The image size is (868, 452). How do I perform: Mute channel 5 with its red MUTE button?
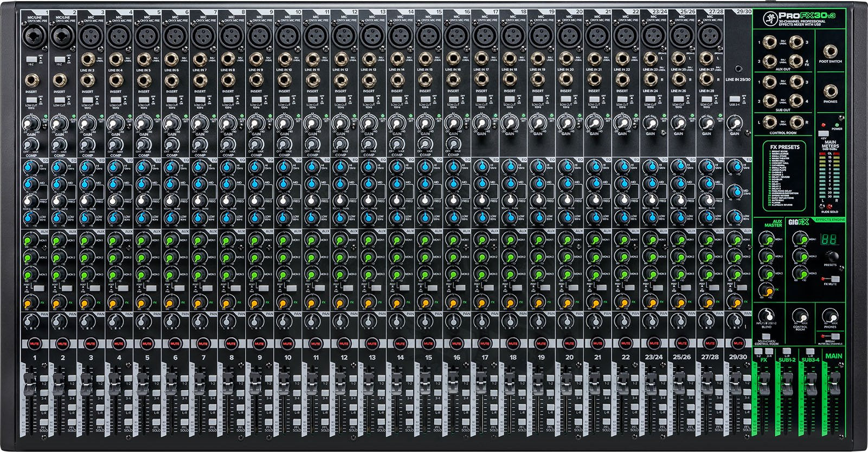(x=146, y=344)
